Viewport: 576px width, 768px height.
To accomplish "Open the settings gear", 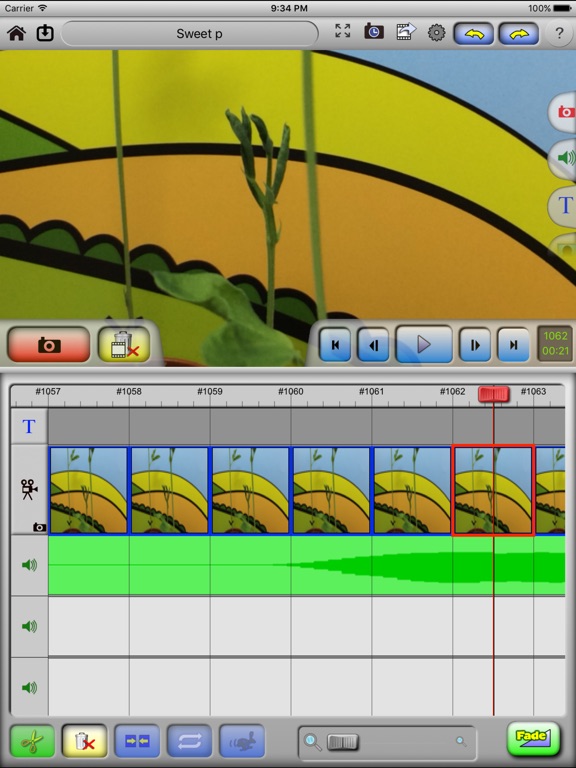I will click(x=436, y=33).
